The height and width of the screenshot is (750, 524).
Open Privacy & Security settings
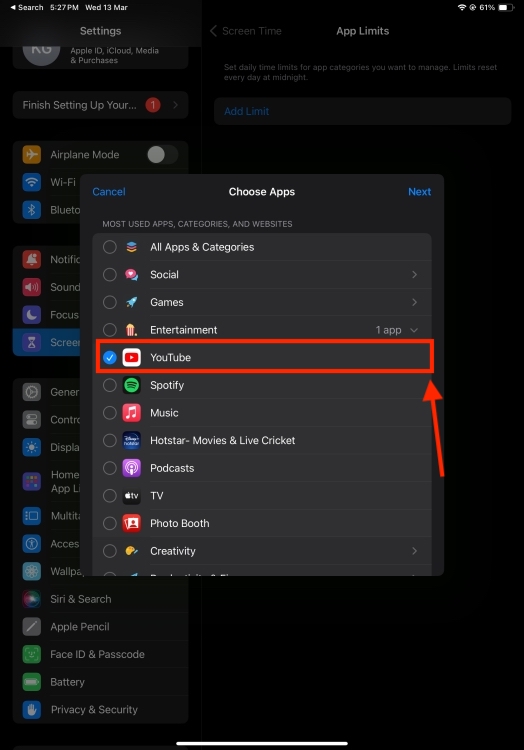[x=100, y=710]
